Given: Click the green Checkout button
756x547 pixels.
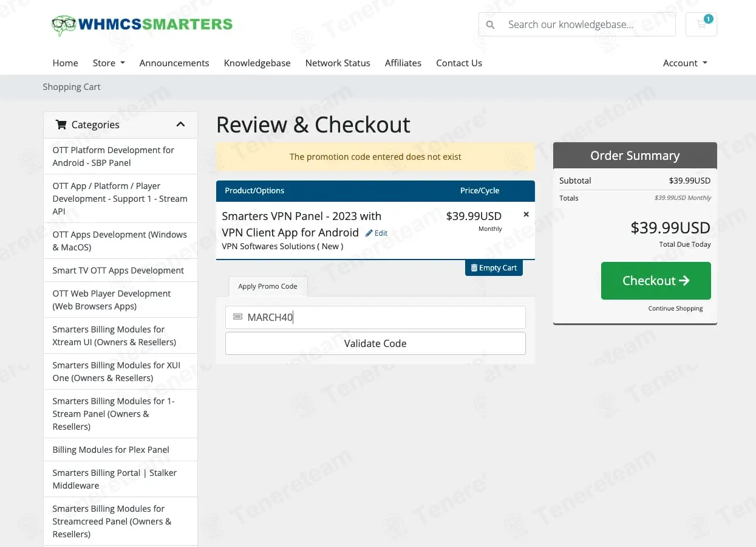Looking at the screenshot, I should (x=656, y=281).
